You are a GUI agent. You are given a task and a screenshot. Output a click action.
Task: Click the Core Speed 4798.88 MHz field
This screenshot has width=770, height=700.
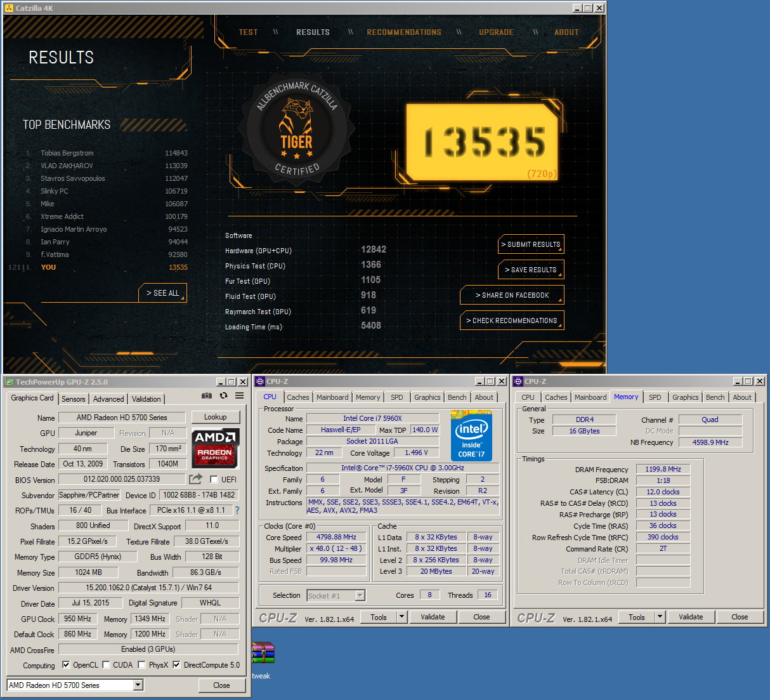coord(337,537)
